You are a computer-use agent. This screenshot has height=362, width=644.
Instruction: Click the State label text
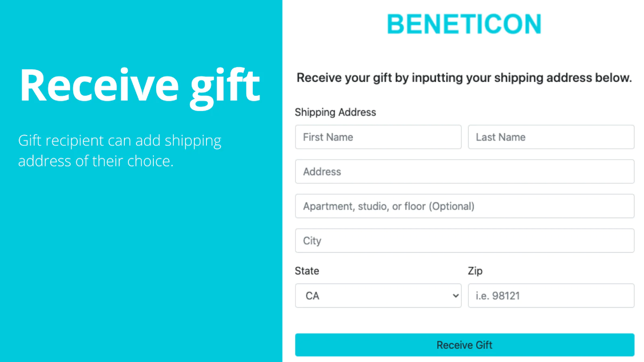point(307,271)
